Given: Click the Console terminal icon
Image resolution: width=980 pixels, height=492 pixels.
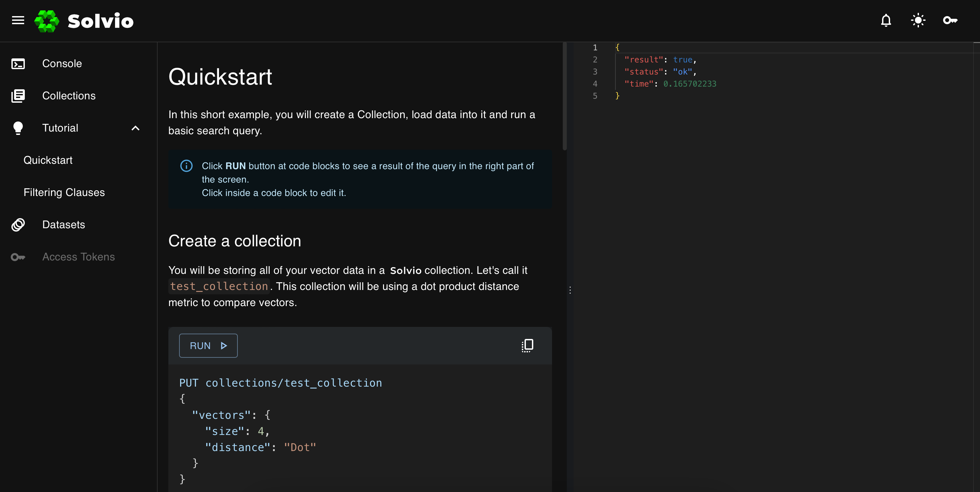Looking at the screenshot, I should (18, 63).
